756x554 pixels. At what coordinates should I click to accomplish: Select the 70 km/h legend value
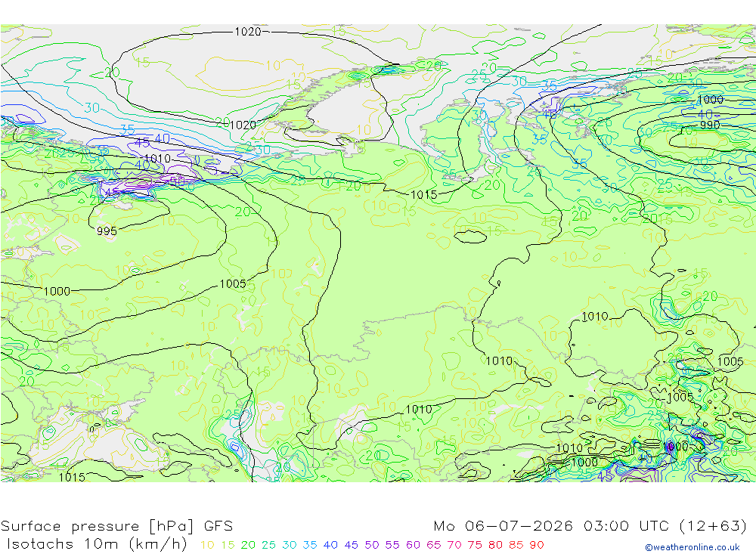[x=454, y=545]
